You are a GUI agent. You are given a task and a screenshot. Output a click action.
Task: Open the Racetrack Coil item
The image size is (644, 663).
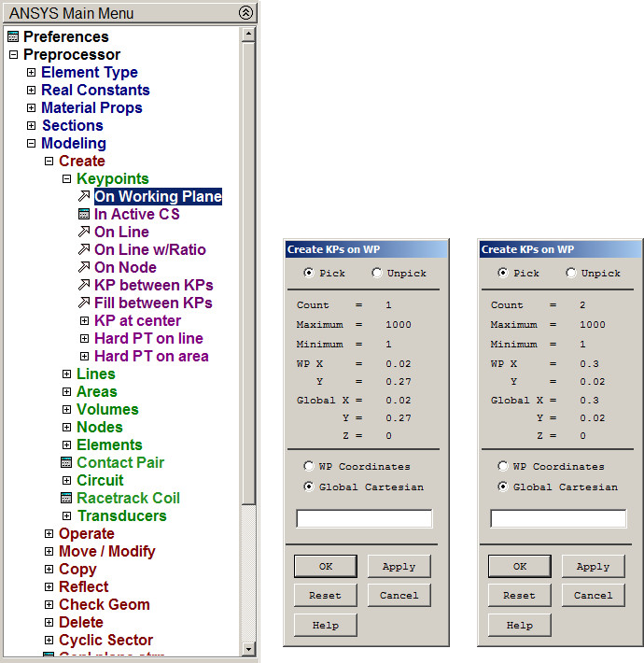(129, 499)
